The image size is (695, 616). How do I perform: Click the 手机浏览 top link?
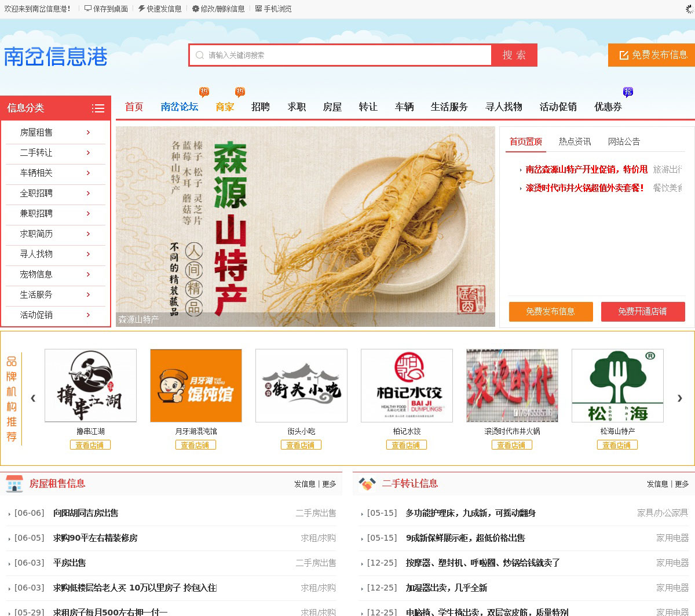point(273,9)
